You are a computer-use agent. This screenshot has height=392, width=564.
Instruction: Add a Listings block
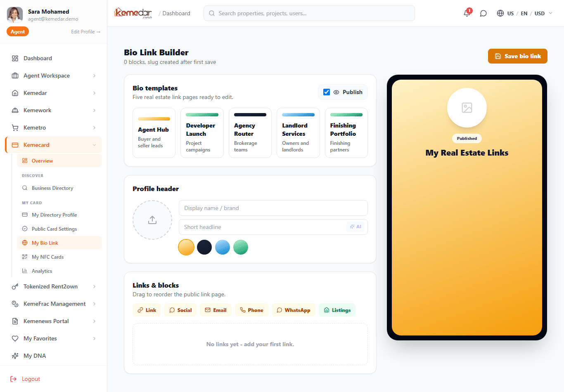(337, 310)
